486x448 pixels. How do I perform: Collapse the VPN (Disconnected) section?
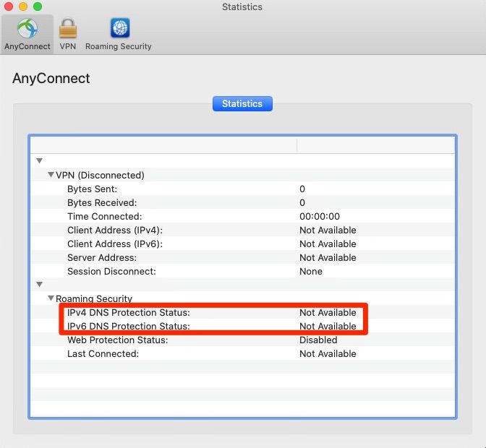(51, 175)
